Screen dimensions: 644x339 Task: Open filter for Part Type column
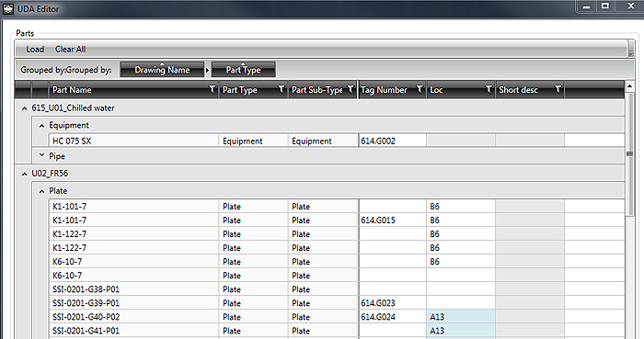coord(282,89)
